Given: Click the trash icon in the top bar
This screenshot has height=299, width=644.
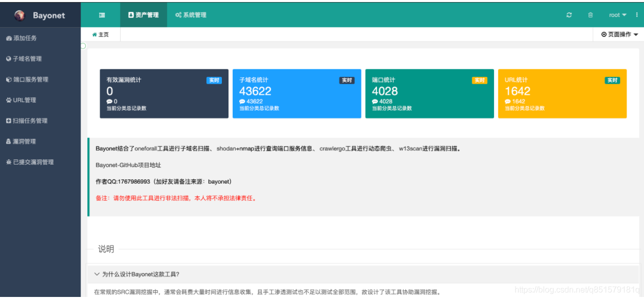Looking at the screenshot, I should pyautogui.click(x=591, y=15).
